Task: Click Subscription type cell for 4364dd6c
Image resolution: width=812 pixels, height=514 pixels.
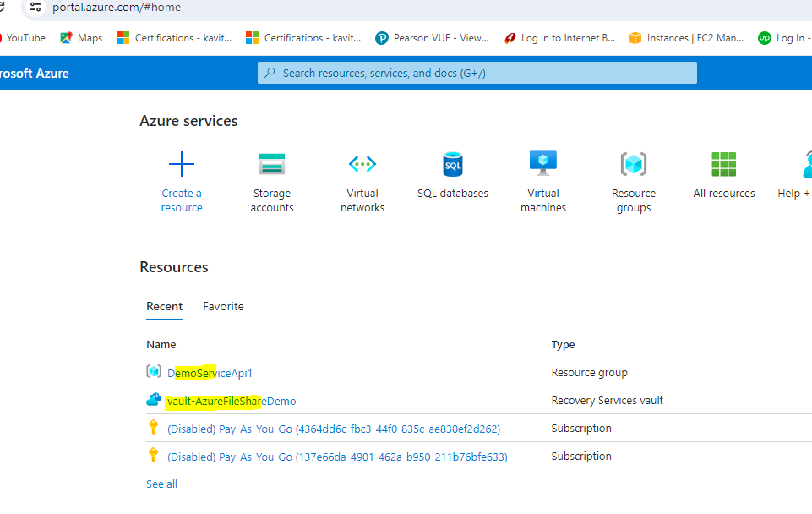Action: pyautogui.click(x=581, y=429)
